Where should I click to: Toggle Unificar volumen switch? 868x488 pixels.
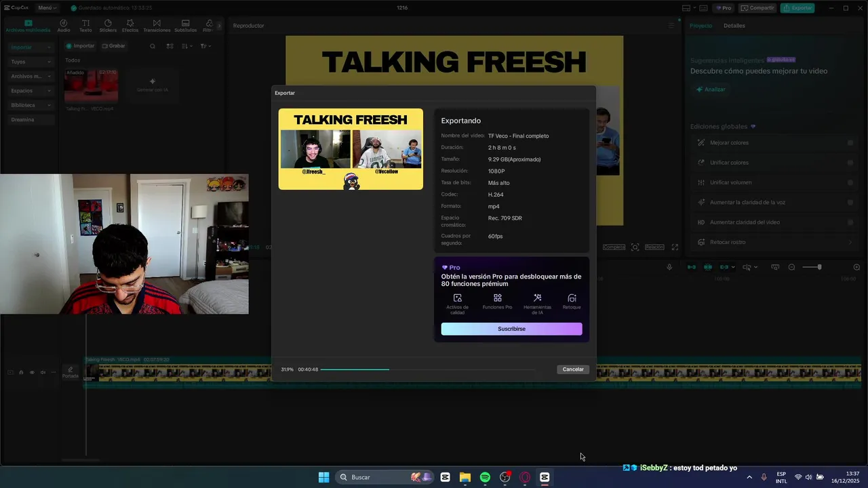point(850,182)
